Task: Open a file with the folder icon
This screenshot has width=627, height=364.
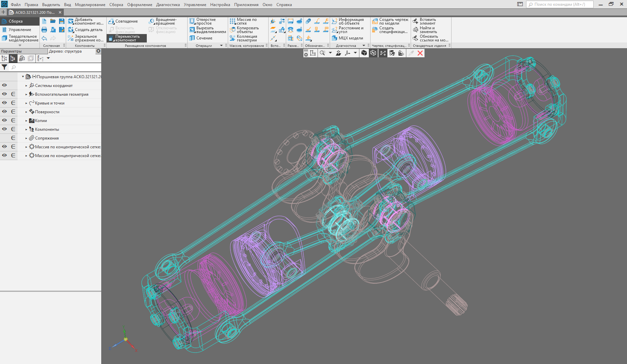Action: [53, 21]
